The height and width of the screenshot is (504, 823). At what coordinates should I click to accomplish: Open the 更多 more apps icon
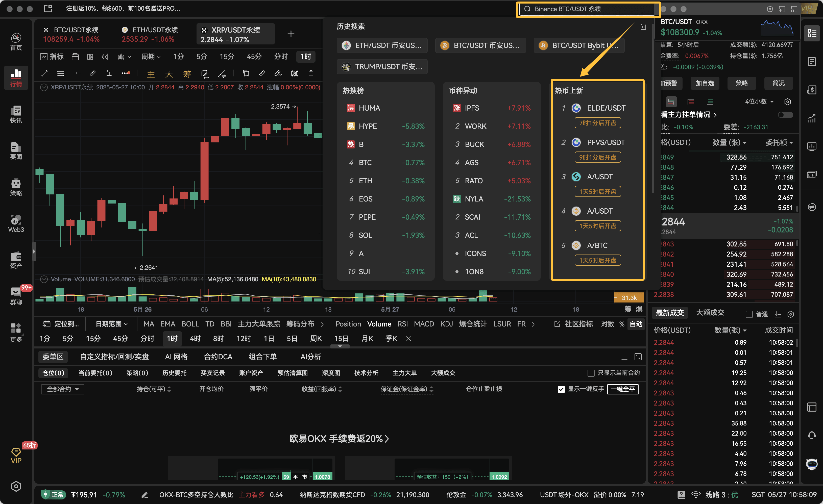coord(16,333)
